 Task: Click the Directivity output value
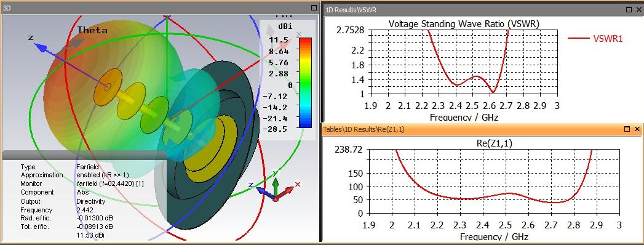tap(91, 201)
